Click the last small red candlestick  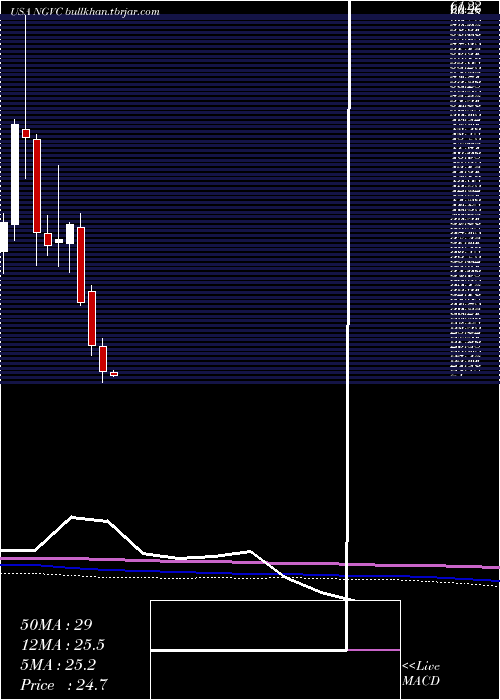click(114, 374)
